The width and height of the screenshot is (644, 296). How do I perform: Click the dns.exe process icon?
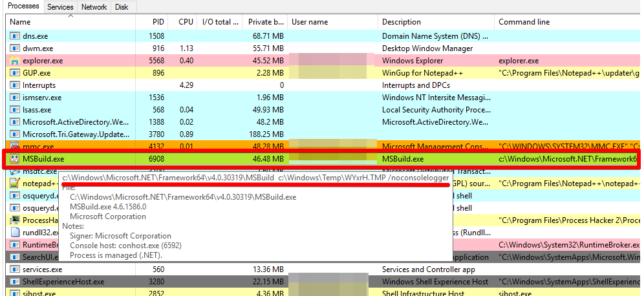14,36
